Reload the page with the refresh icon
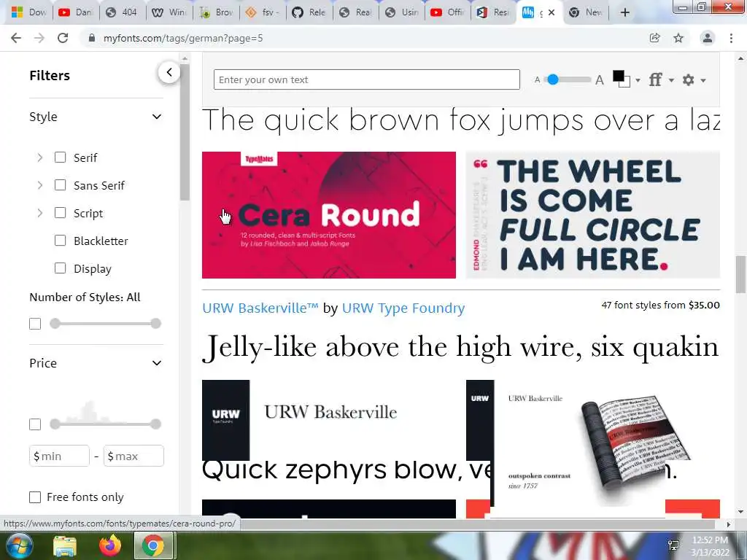Image resolution: width=747 pixels, height=560 pixels. coord(63,38)
